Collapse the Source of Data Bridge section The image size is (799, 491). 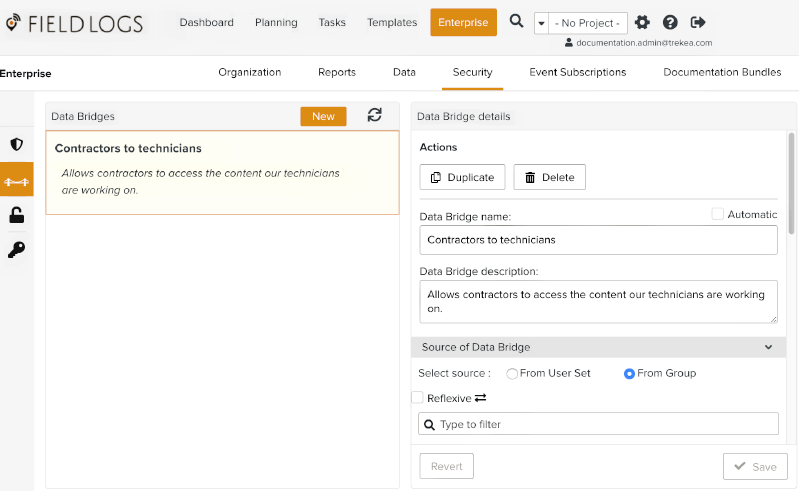tap(768, 347)
